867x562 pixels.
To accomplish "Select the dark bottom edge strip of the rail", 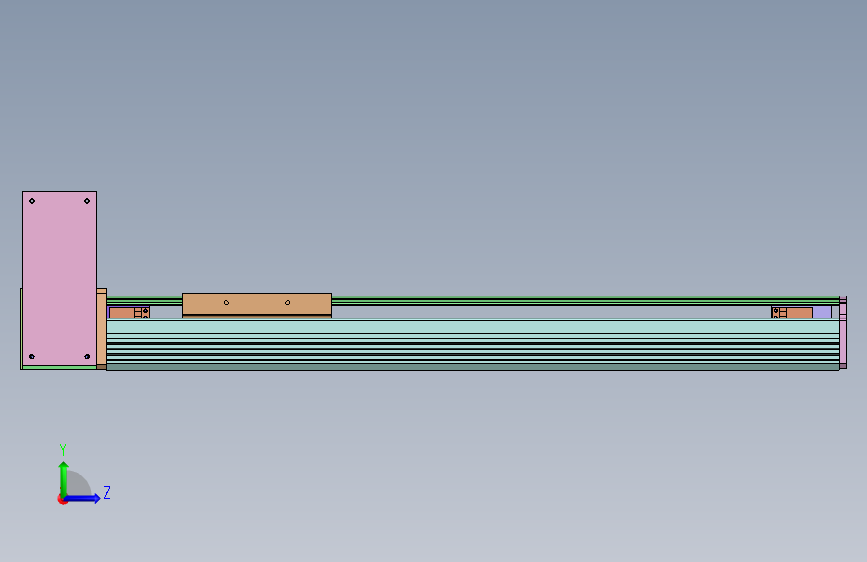I will click(x=473, y=367).
